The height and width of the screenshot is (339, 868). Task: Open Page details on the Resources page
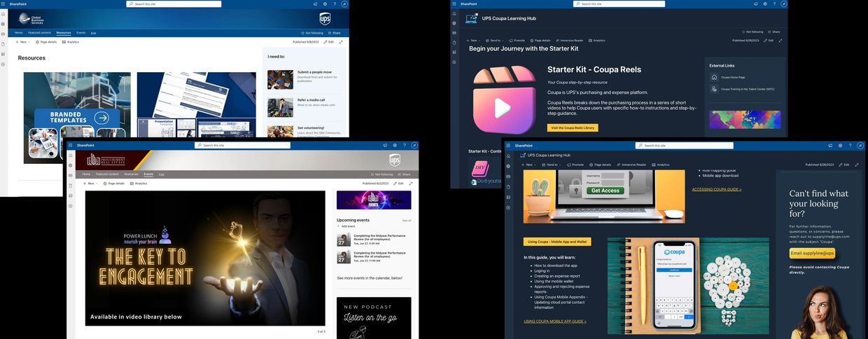coord(46,42)
